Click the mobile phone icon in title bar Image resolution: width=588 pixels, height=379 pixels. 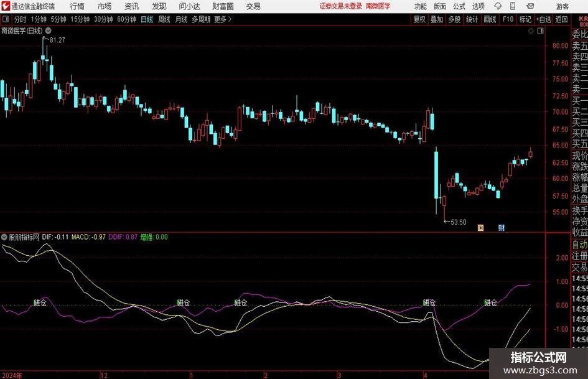pos(513,6)
